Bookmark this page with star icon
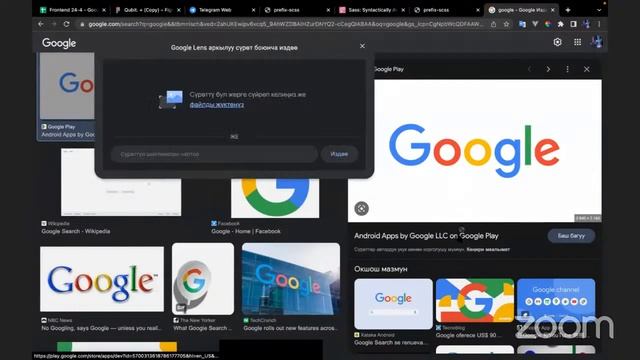This screenshot has height=360, width=640. (506, 24)
